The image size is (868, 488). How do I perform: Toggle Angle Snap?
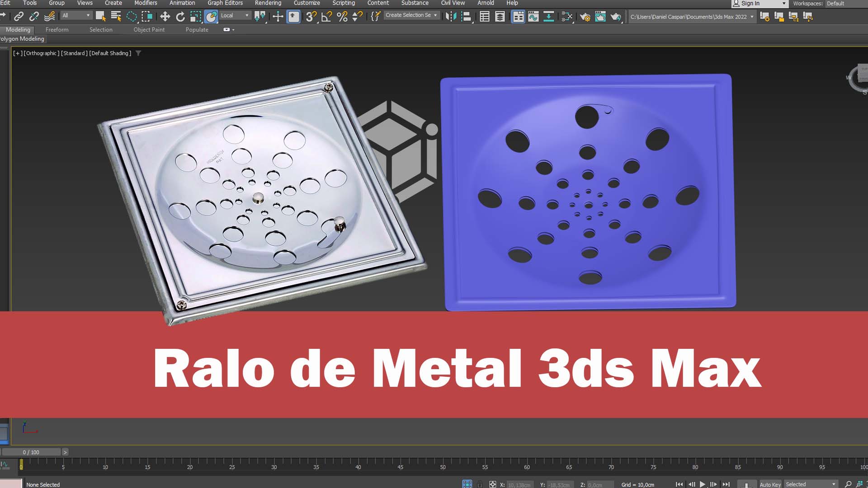(327, 17)
